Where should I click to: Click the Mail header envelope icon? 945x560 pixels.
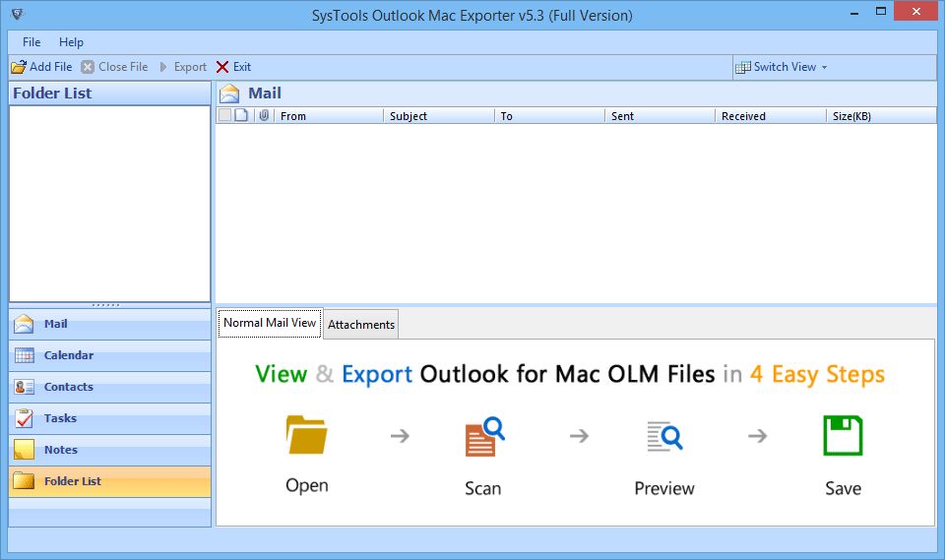tap(229, 93)
